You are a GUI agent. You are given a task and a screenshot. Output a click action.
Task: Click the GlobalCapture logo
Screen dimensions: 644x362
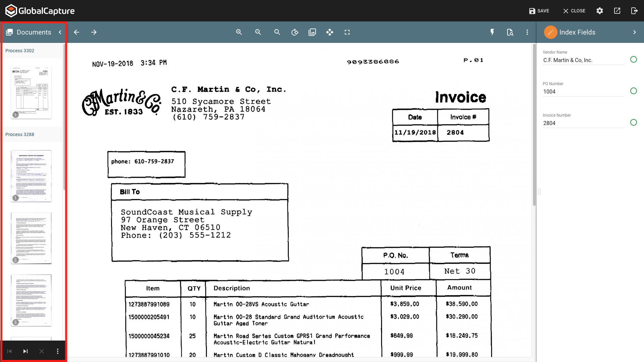point(40,11)
